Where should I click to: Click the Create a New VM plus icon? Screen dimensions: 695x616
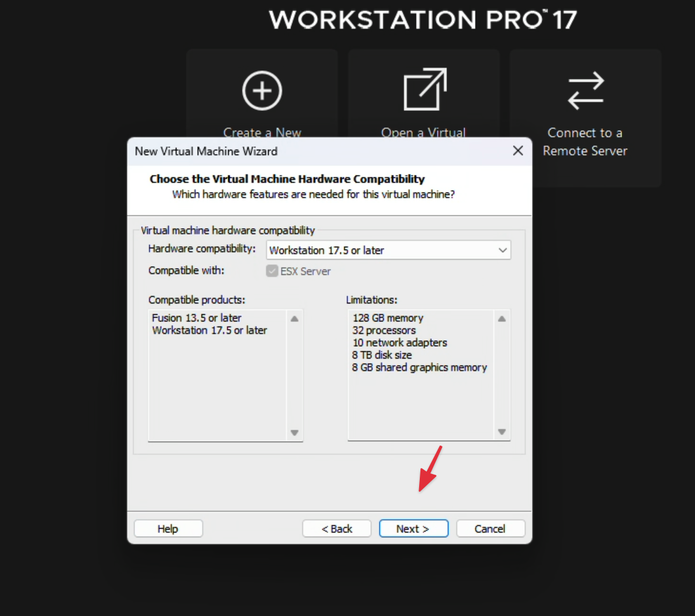[262, 91]
